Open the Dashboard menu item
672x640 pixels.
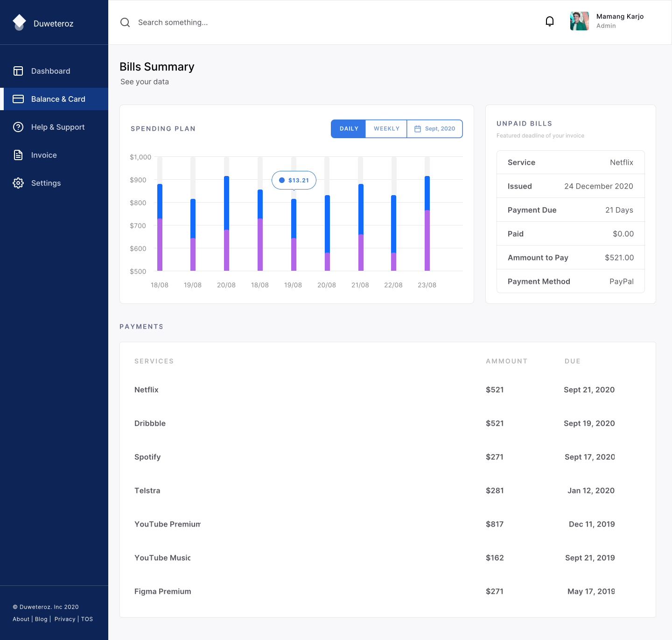coord(54,71)
